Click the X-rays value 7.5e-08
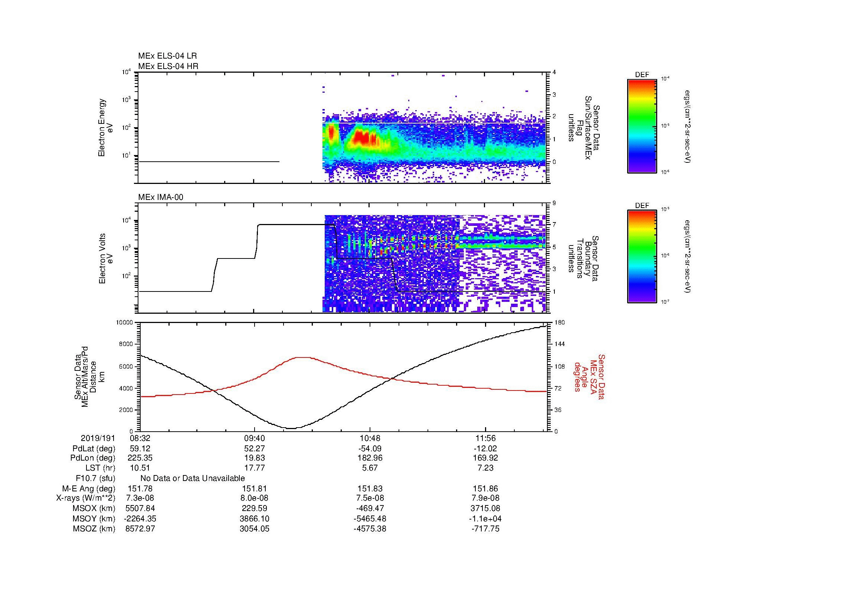The height and width of the screenshot is (613, 868). (370, 498)
